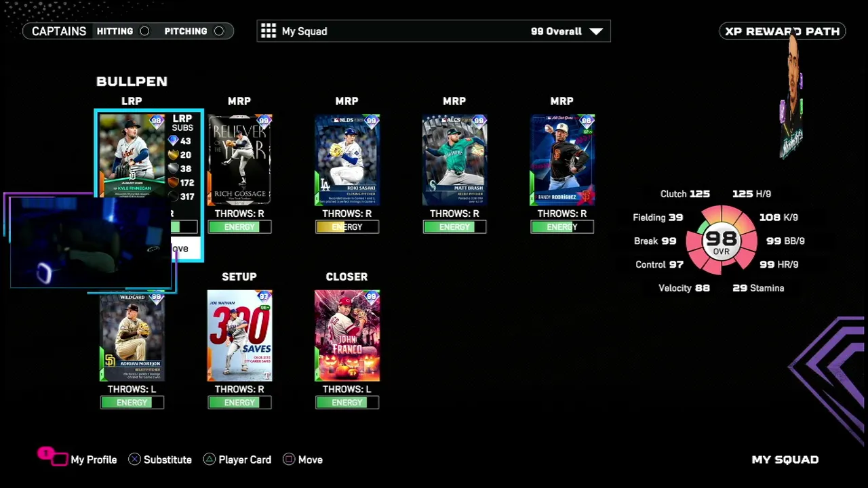This screenshot has height=488, width=868.
Task: Select the Adrian Morejon player card
Action: 132,336
